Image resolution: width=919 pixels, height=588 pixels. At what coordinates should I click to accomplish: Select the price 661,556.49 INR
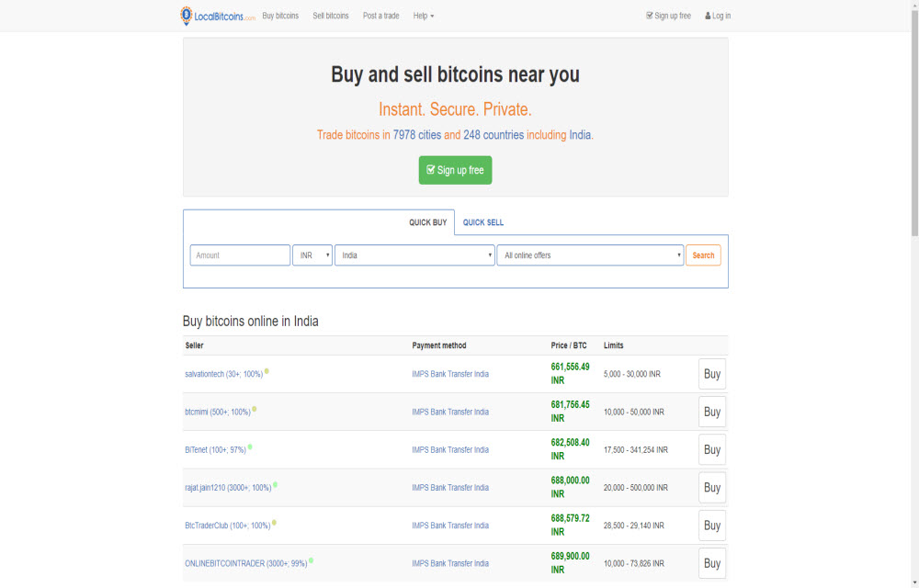[x=571, y=374]
